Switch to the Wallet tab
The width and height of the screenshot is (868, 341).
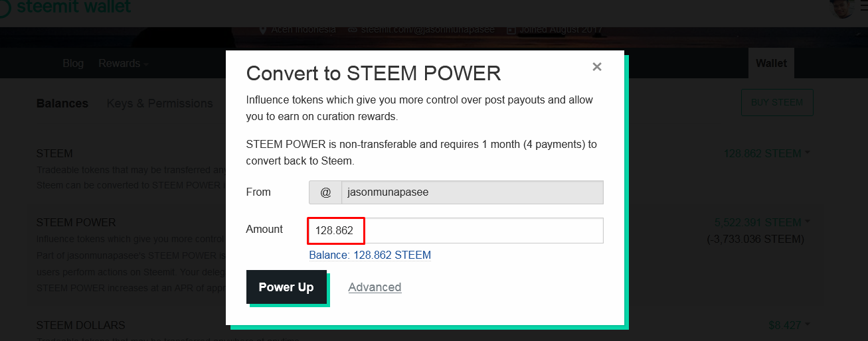(771, 63)
